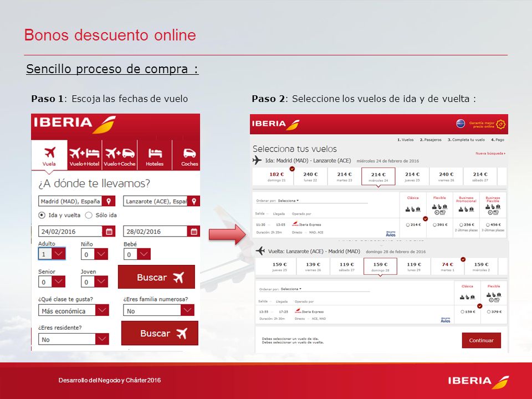Choose Business Flexible 456 € fare radio
Viewport: 532px width, 399px height.
(x=488, y=225)
